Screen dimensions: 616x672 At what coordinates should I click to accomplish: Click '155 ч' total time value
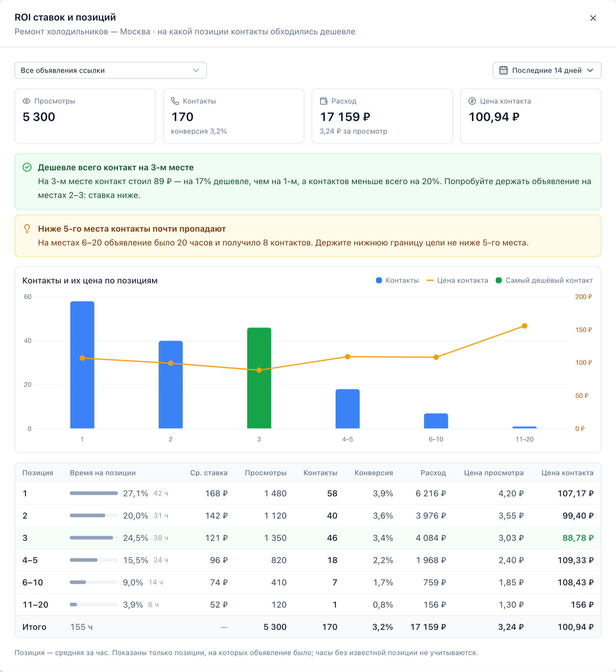click(x=82, y=627)
